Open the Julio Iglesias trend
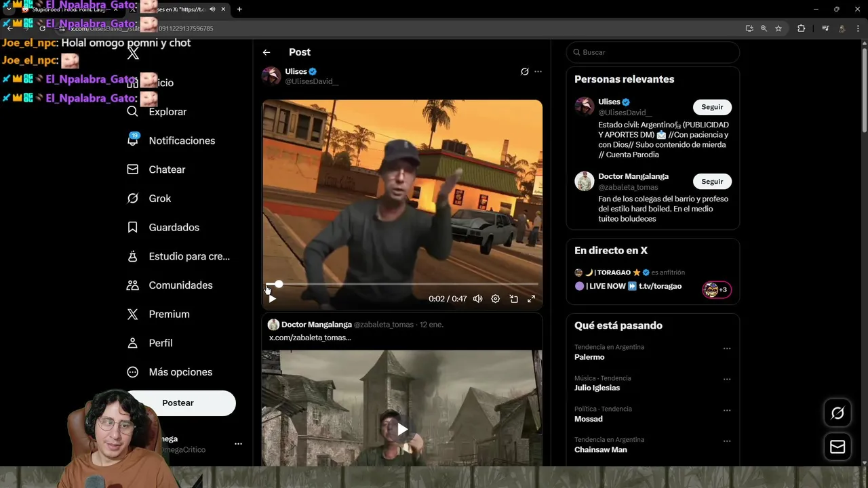Viewport: 868px width, 488px height. [597, 388]
